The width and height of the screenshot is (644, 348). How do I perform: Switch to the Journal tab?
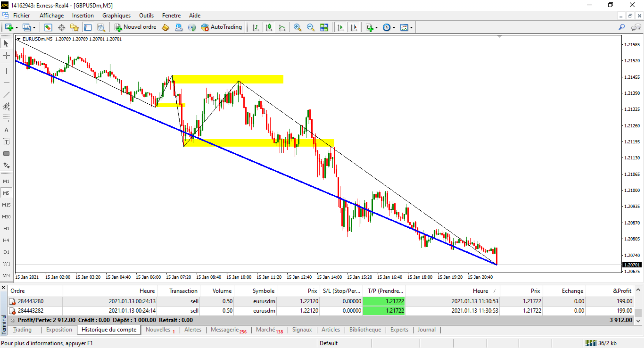pyautogui.click(x=426, y=329)
